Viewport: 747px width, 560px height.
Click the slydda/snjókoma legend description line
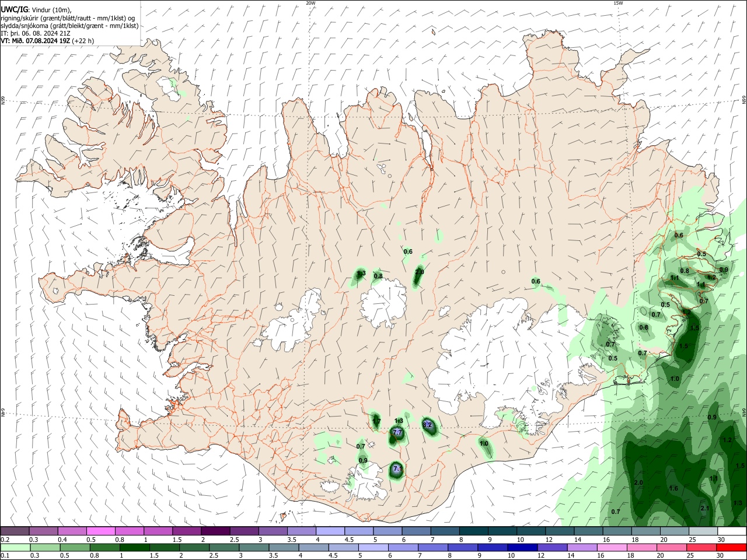(69, 26)
